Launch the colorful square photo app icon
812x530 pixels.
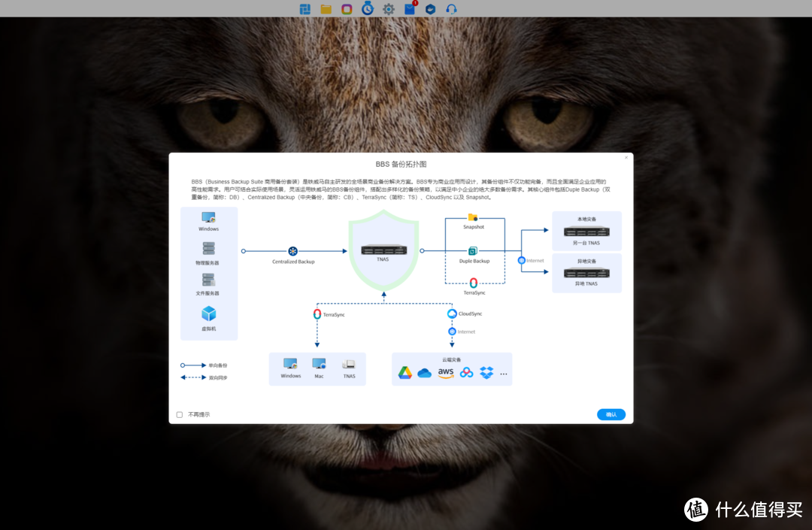(x=347, y=9)
